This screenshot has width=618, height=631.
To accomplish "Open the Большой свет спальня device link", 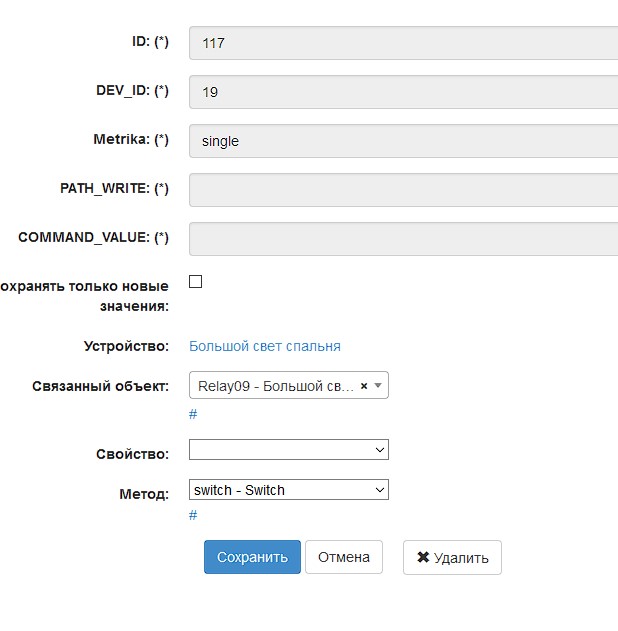I will [x=265, y=346].
